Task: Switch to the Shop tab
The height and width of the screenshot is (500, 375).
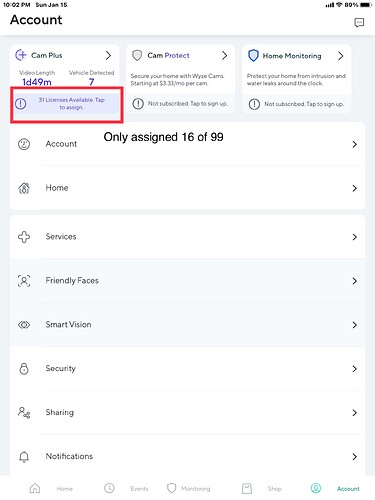Action: pos(262,489)
